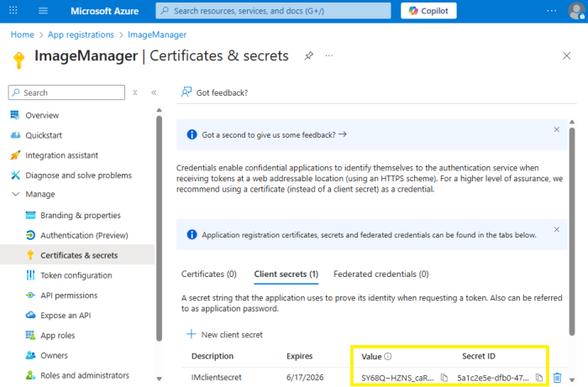Switch to Federated credentials (0) tab
Screen dimensions: 588x387
(x=381, y=274)
